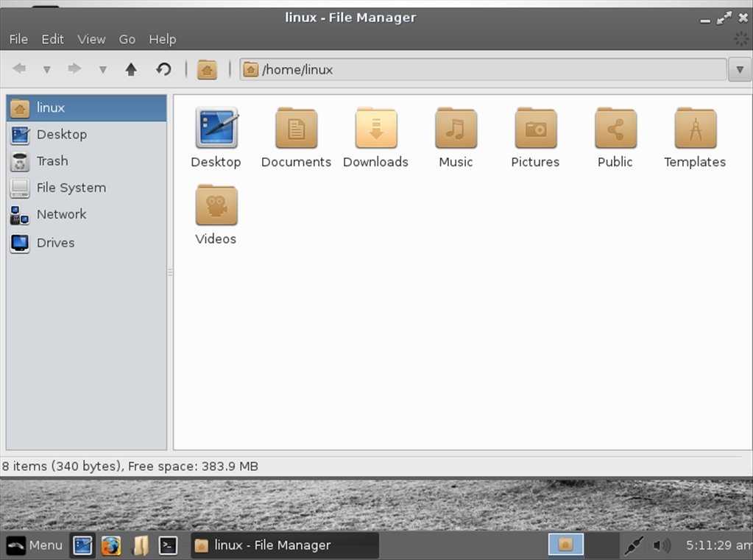Select linux home in the sidebar
753x560 pixels.
coord(86,108)
